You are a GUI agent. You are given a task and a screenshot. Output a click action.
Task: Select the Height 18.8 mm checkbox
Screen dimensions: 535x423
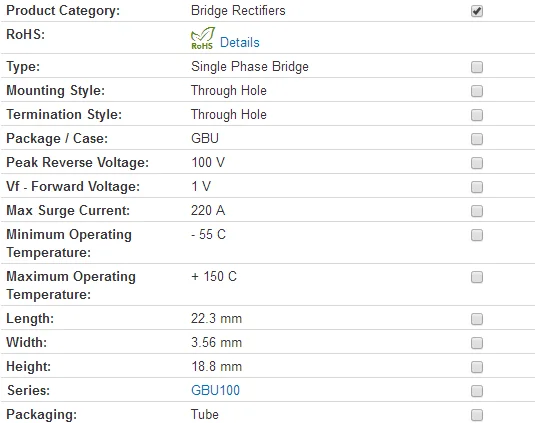pos(477,367)
